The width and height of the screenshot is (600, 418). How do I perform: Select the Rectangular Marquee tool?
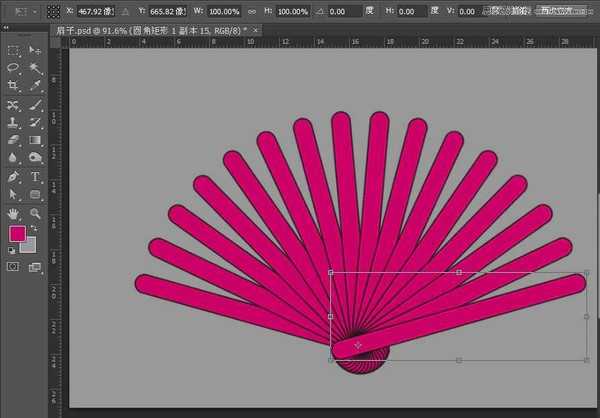[x=13, y=50]
